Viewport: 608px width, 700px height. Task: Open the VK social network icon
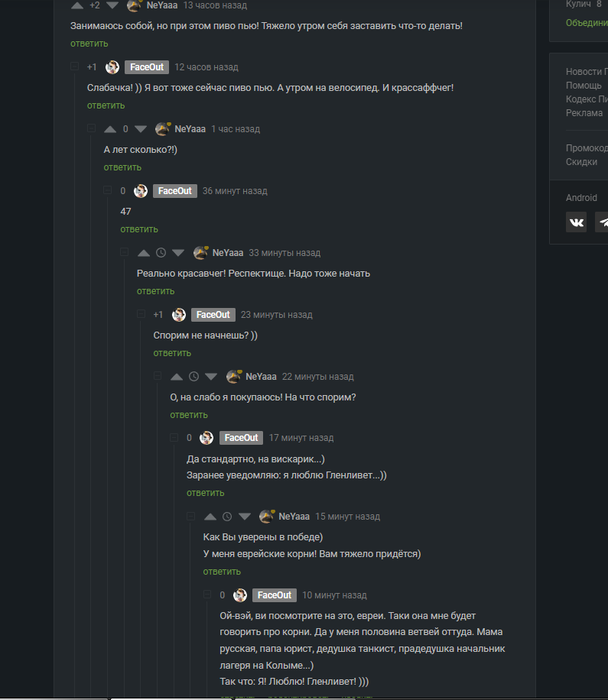click(x=577, y=222)
